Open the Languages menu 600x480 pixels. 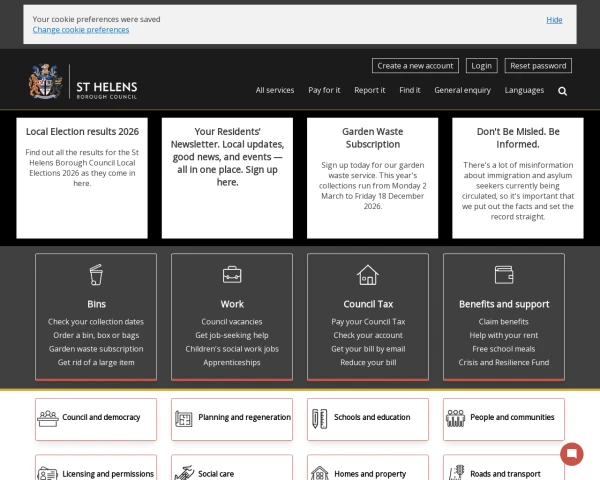(x=524, y=90)
